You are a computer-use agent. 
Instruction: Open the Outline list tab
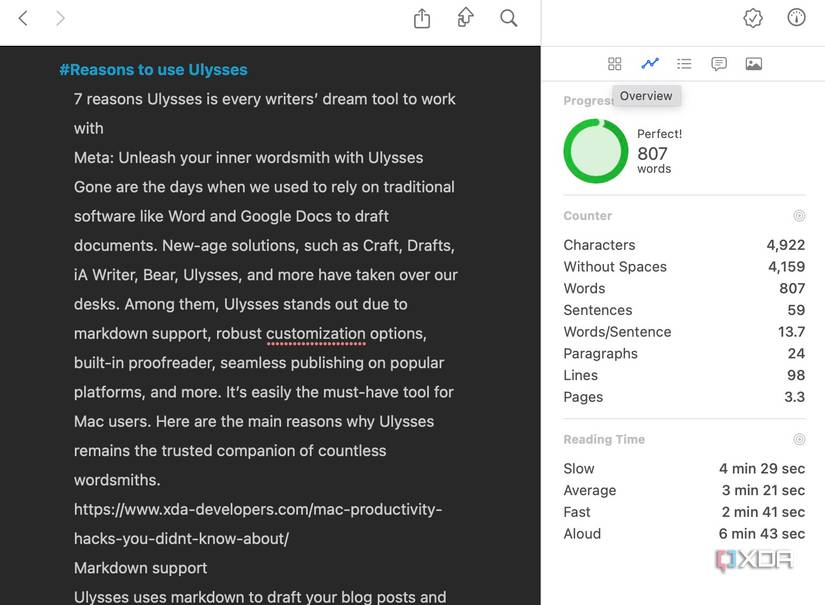click(x=684, y=64)
